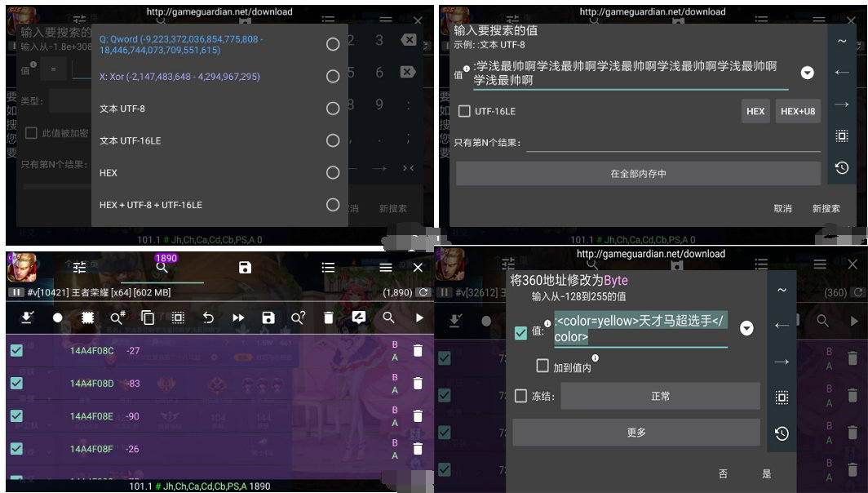Focus the search value text field
Image resolution: width=868 pixels, height=493 pixels.
pos(631,73)
